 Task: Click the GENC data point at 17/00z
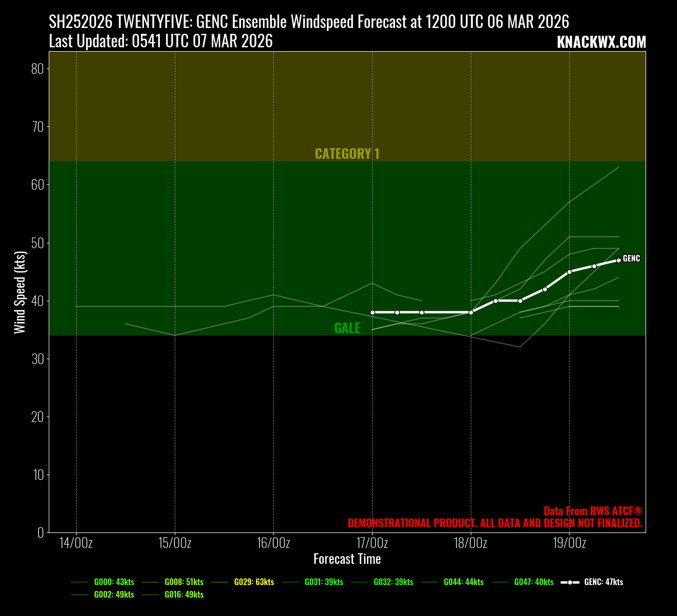[x=372, y=312]
